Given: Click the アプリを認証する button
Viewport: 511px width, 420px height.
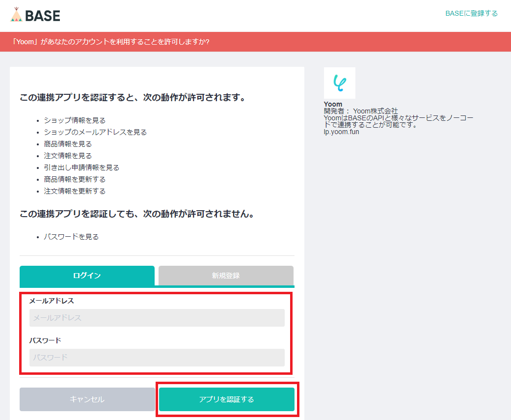Looking at the screenshot, I should tap(226, 399).
